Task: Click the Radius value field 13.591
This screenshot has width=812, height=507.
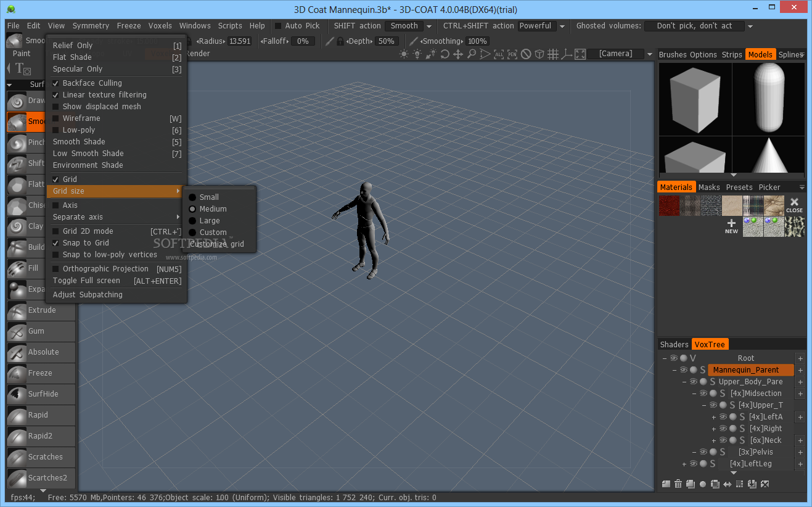Action: click(x=239, y=41)
